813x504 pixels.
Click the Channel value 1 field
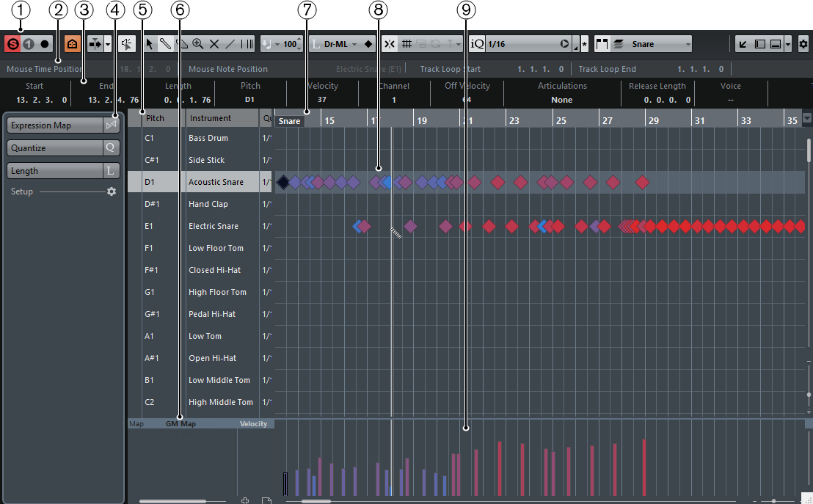point(394,100)
